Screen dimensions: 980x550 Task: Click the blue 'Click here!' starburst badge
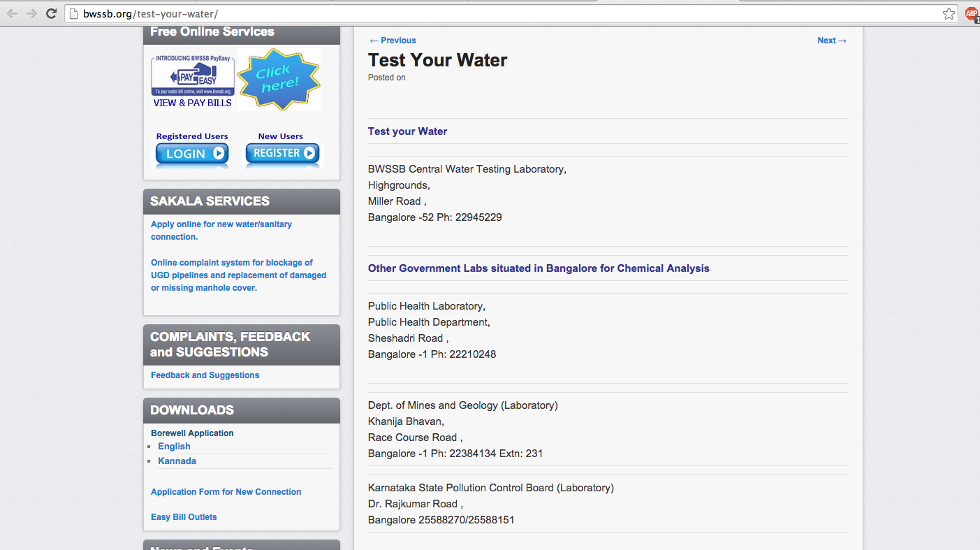click(278, 80)
